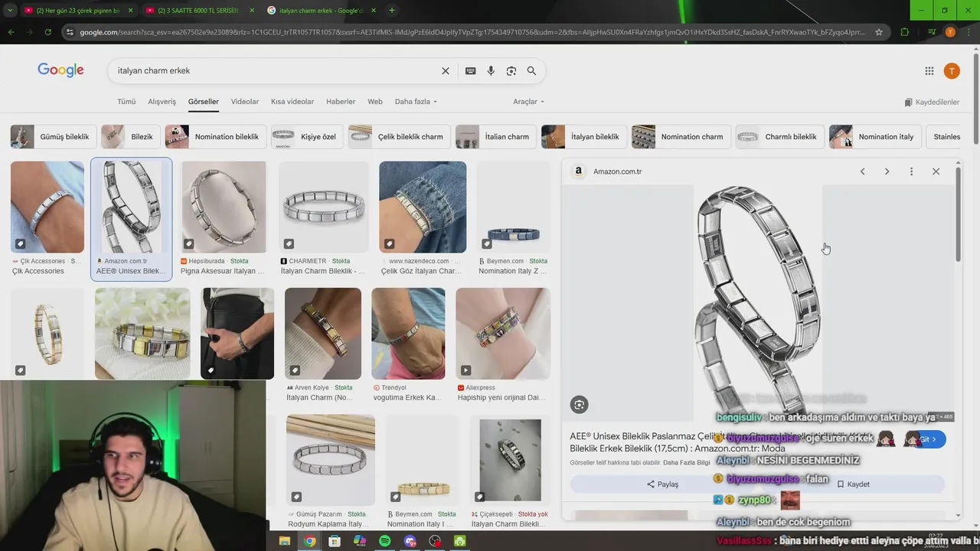Open the Daha Fazla Bilgi link
Screen dimensions: 980x551
click(x=687, y=463)
